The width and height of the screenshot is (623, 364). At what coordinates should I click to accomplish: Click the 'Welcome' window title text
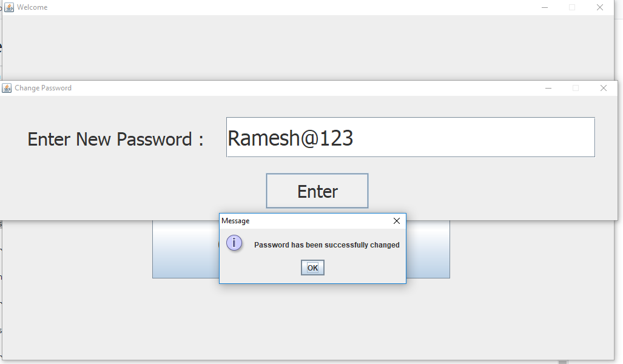[x=33, y=7]
